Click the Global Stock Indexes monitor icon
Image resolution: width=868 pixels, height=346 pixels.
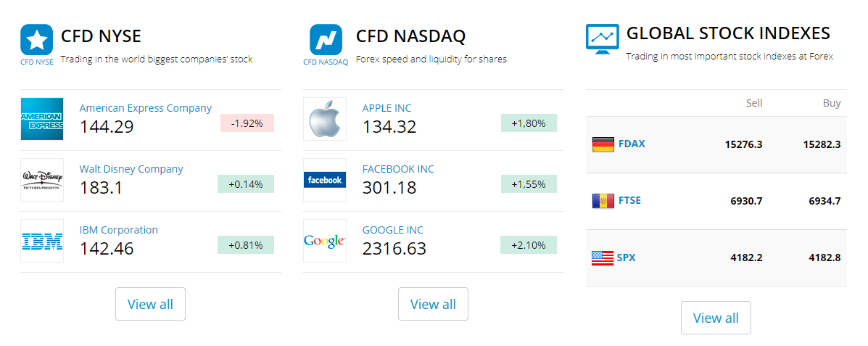click(x=602, y=39)
